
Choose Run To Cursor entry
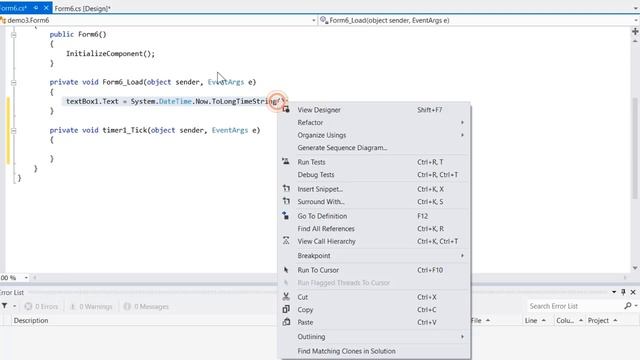tap(374, 270)
